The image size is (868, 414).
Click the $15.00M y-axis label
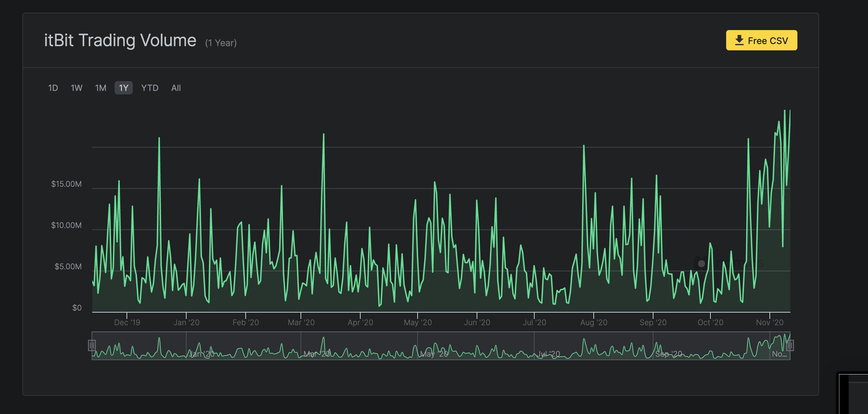[66, 184]
